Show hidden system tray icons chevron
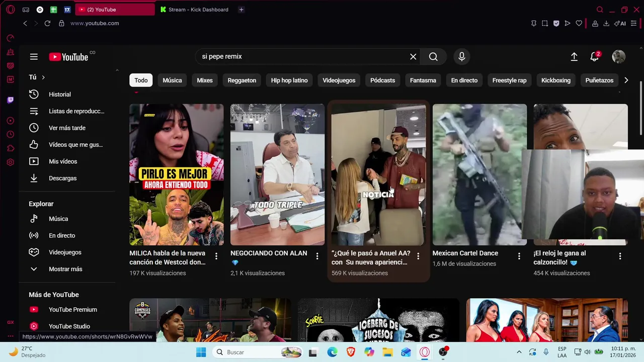Screen dimensions: 644x362 (x=519, y=352)
